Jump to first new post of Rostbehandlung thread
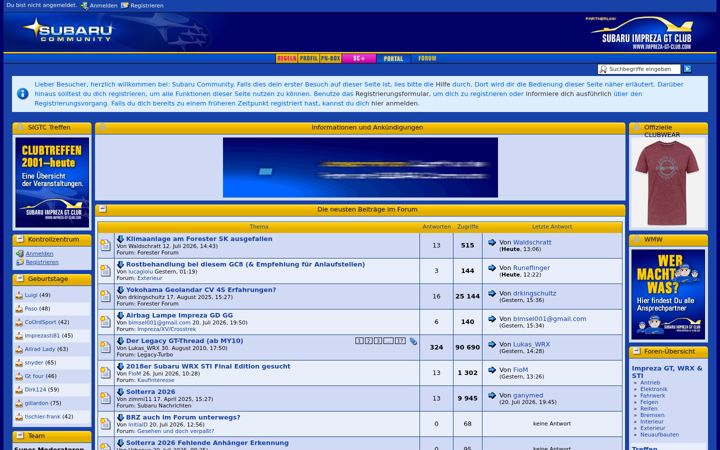The height and width of the screenshot is (450, 720). [120, 264]
